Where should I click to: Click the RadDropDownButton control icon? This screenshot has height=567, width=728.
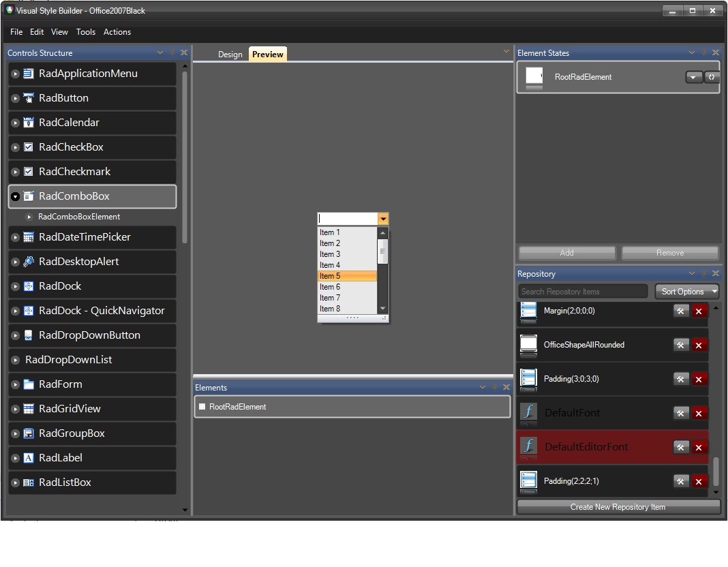[x=29, y=336]
